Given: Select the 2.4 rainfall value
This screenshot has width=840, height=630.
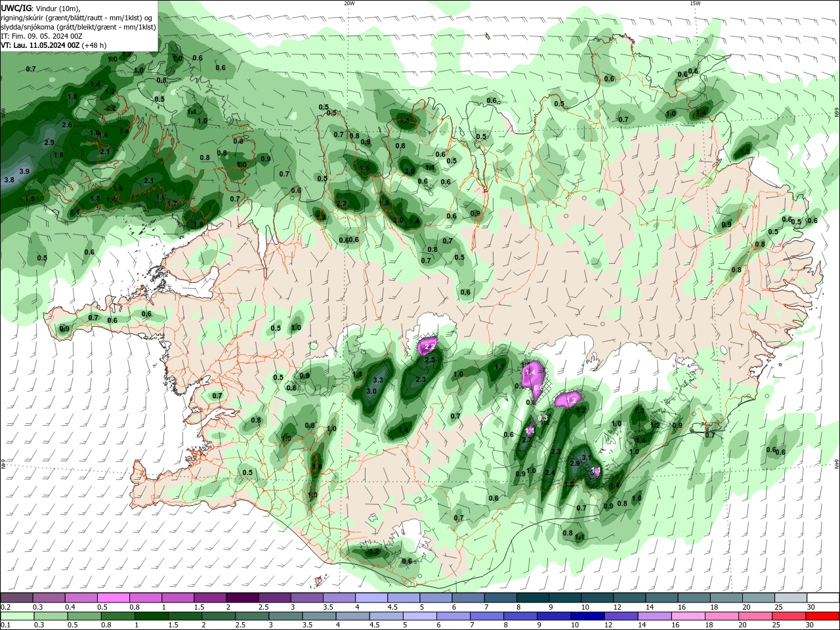Looking at the screenshot, I should (x=550, y=472).
